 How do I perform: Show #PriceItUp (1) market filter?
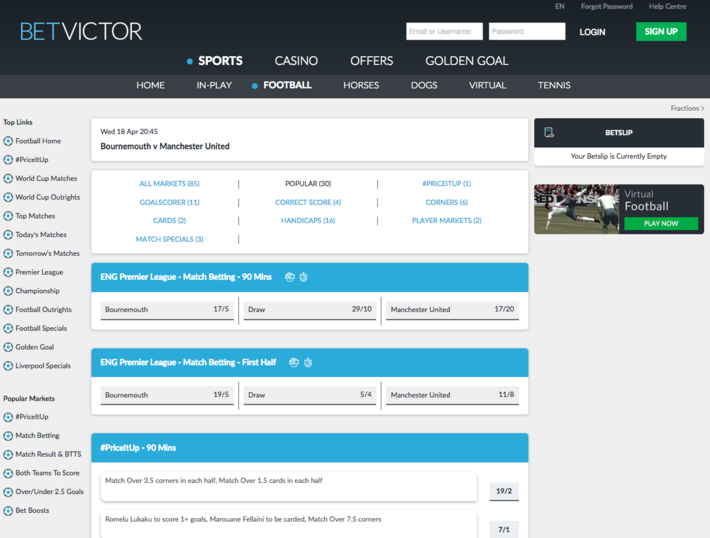click(446, 183)
